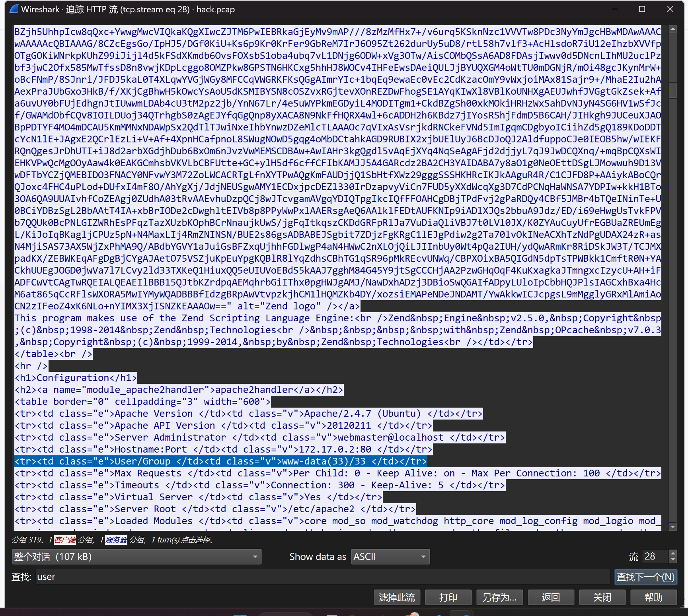Click the Server Root /etc/apache2 line
Viewport: 688px width, 616px height.
[215, 509]
